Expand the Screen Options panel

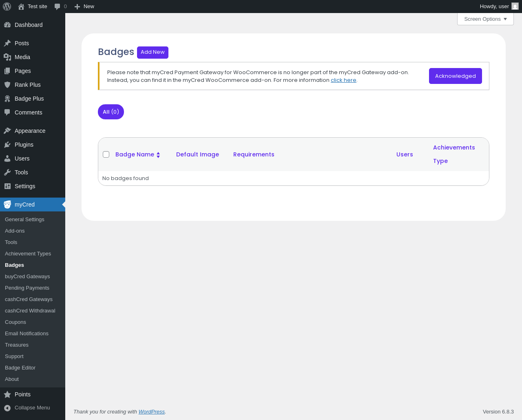(485, 19)
